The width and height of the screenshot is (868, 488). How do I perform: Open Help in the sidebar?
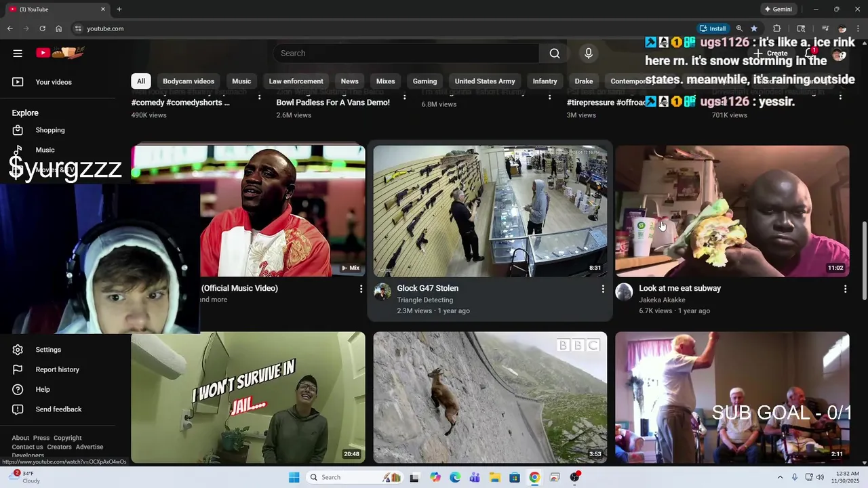[43, 390]
